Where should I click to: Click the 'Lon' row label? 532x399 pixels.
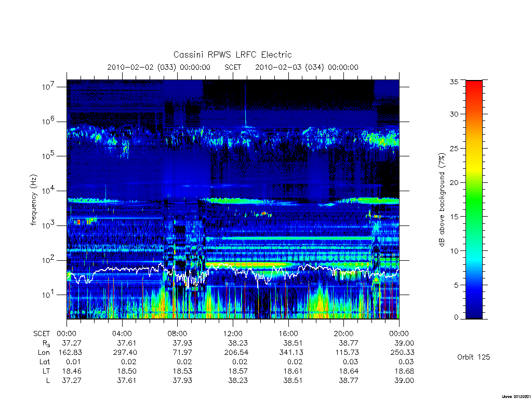[44, 353]
